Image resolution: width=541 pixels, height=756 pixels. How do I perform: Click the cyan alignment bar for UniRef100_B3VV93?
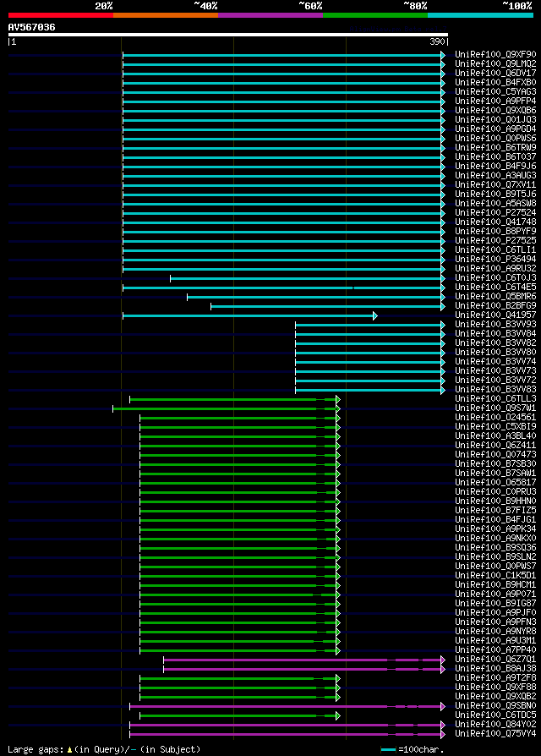370,325
